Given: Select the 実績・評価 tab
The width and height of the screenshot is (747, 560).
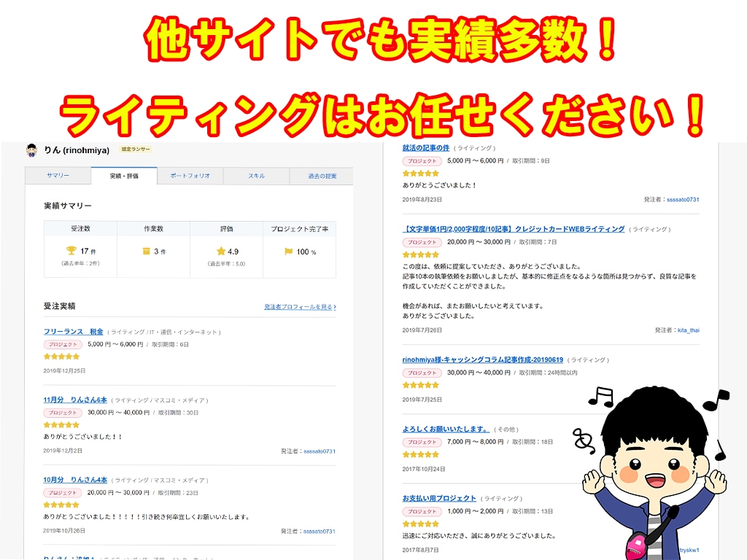Looking at the screenshot, I should pos(124,176).
